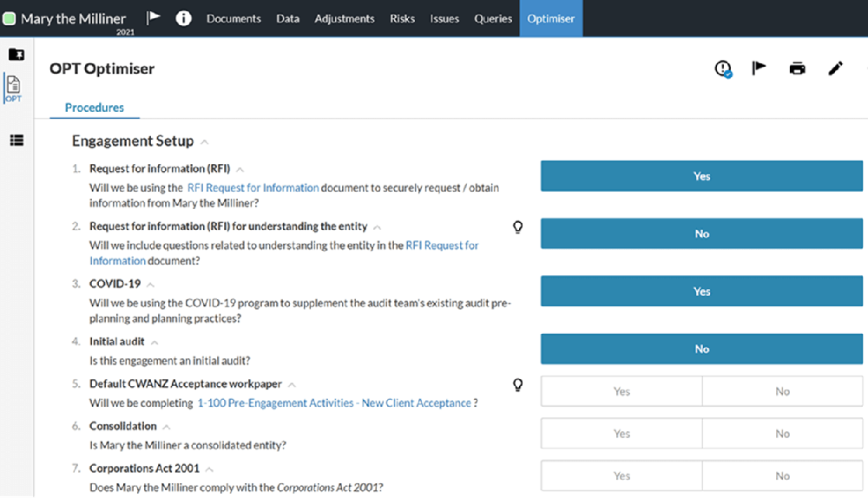This screenshot has width=868, height=498.
Task: Open the list view icon in sidebar
Action: tap(16, 140)
